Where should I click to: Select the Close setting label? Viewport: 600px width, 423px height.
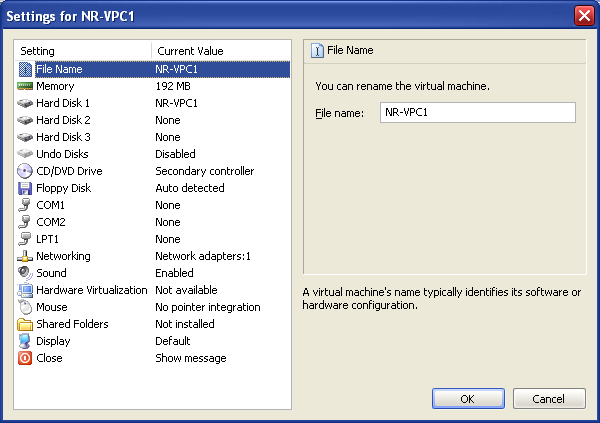point(49,358)
